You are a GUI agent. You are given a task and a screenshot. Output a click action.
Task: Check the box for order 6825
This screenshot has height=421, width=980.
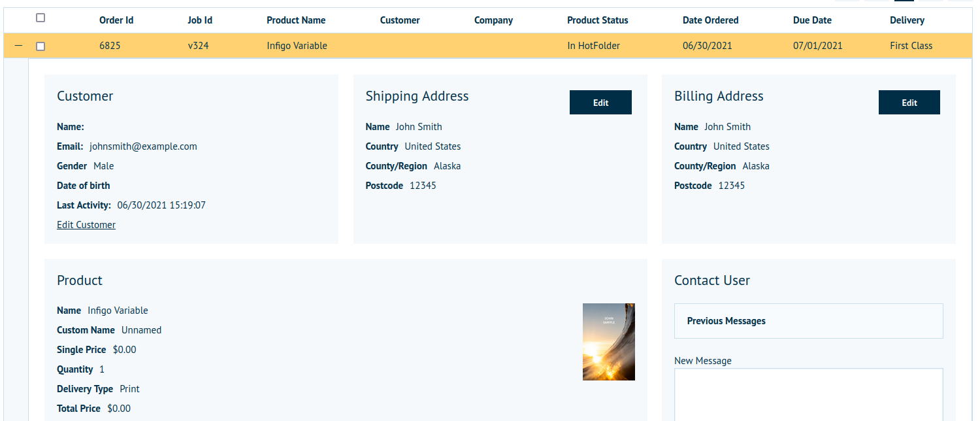coord(41,46)
